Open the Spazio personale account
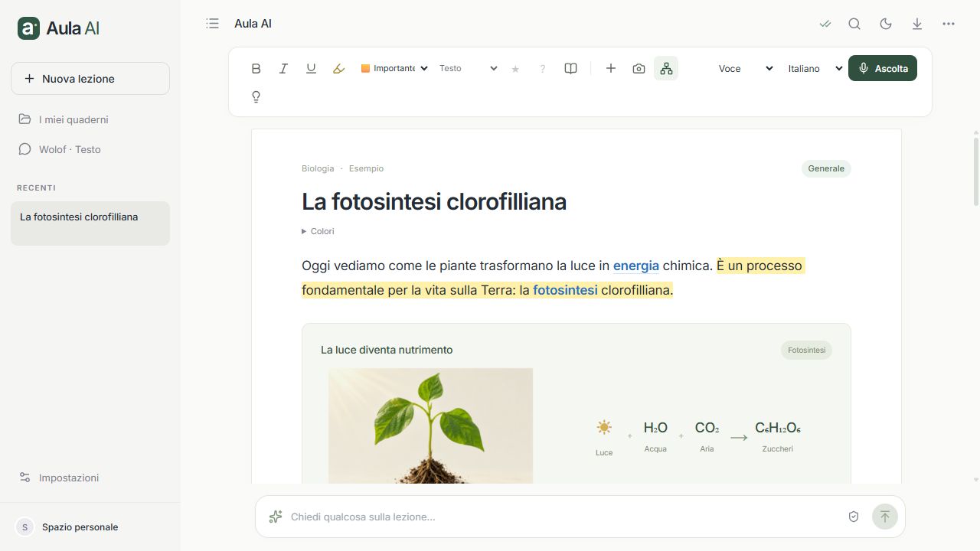 tap(90, 527)
